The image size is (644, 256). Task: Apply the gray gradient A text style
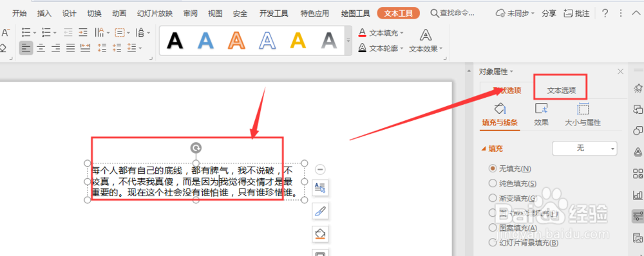pyautogui.click(x=329, y=41)
